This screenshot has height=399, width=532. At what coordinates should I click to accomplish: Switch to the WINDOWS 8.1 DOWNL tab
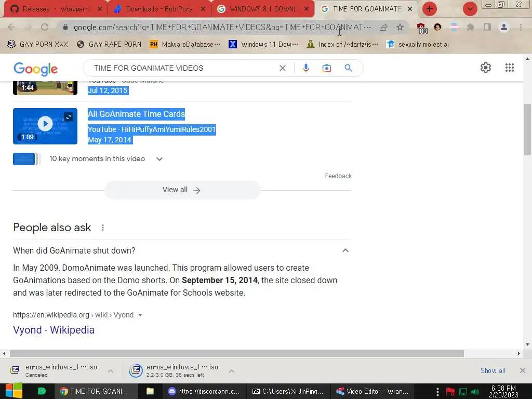(262, 9)
